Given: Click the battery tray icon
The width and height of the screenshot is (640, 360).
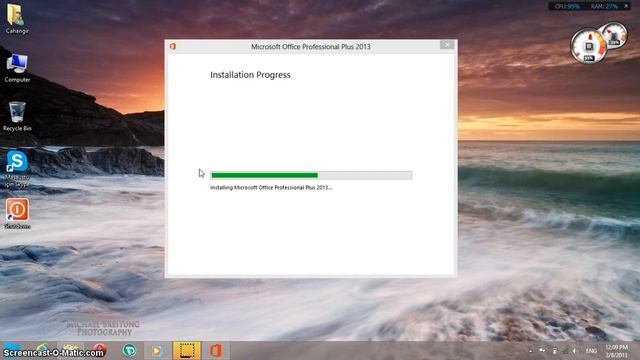Looking at the screenshot, I should [x=554, y=351].
